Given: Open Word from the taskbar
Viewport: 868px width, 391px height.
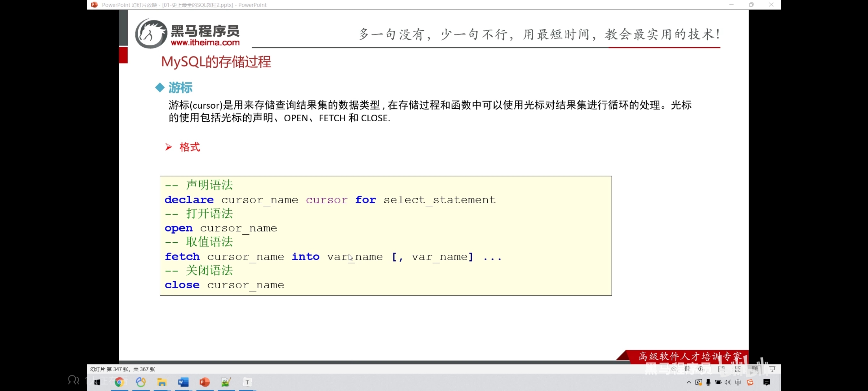Looking at the screenshot, I should pos(183,382).
